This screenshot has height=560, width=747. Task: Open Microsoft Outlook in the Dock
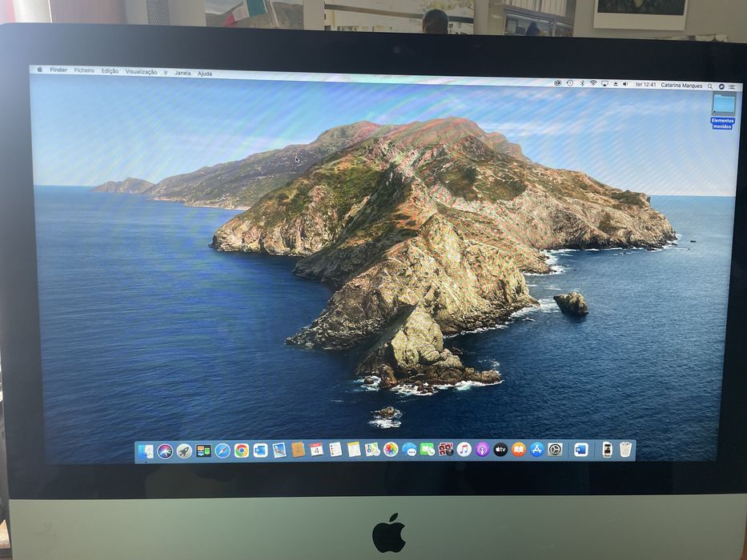click(x=260, y=450)
